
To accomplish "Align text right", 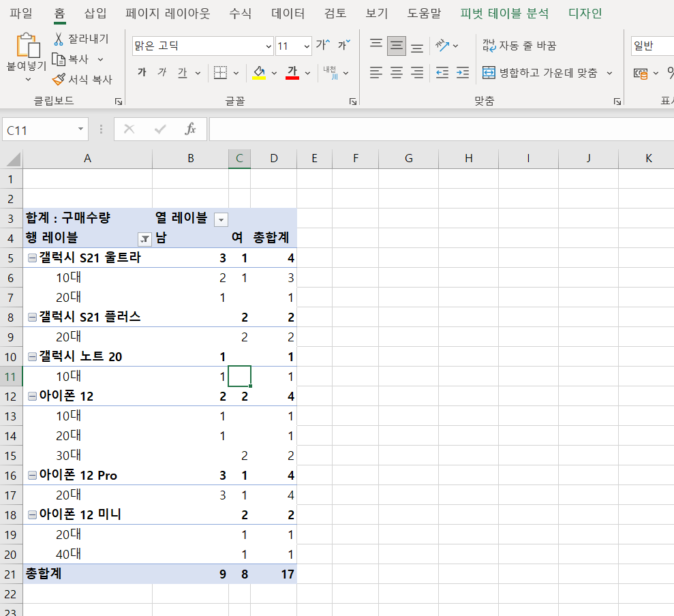I will 417,73.
